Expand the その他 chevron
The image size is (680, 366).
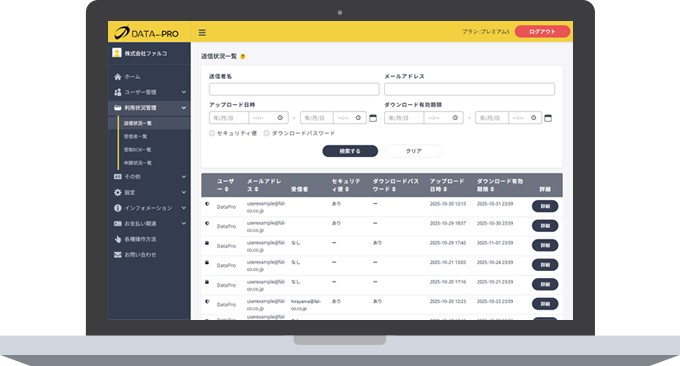(184, 176)
